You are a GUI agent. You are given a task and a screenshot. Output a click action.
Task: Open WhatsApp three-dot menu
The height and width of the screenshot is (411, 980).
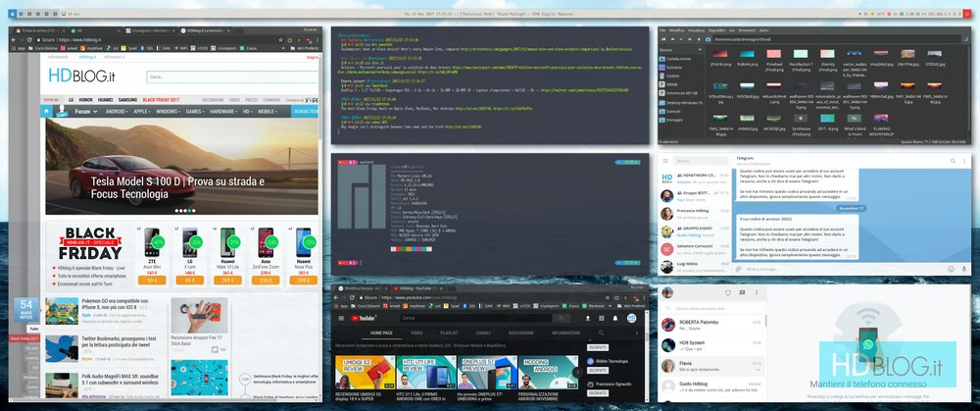point(756,292)
